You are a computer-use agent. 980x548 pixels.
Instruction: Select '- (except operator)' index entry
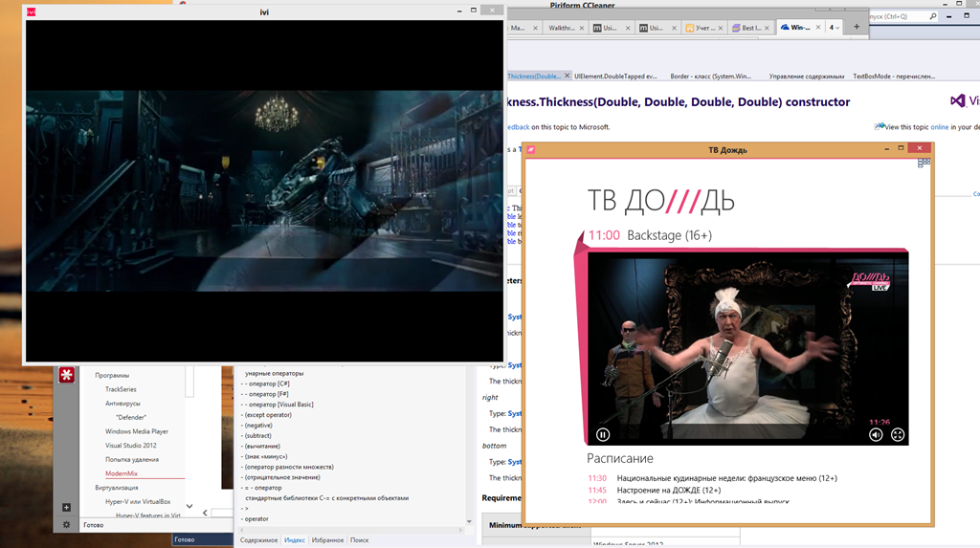pyautogui.click(x=266, y=415)
